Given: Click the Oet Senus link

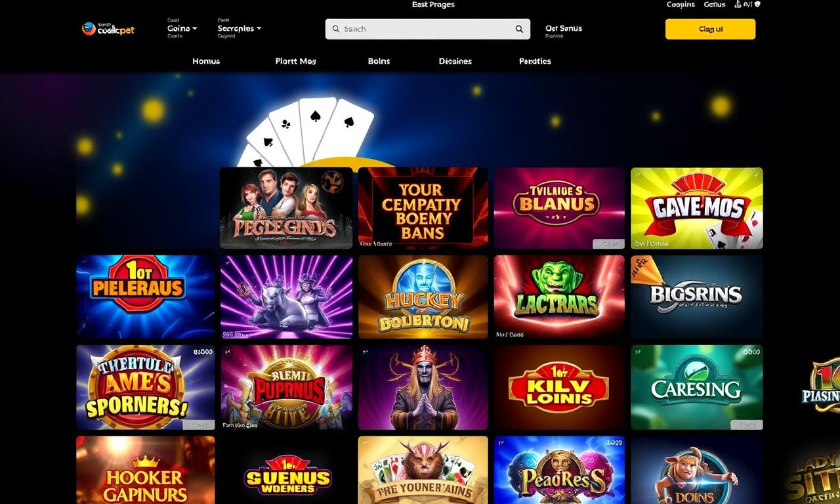Looking at the screenshot, I should [564, 28].
